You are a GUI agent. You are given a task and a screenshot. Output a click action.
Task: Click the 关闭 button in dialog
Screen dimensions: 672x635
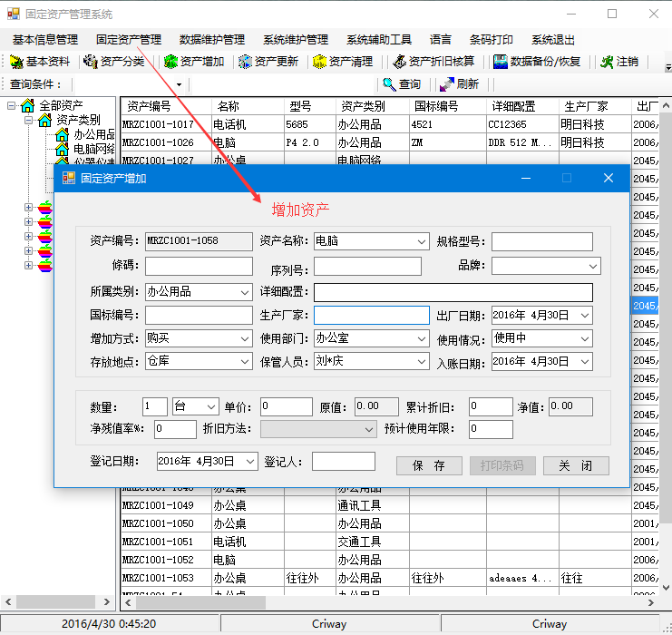(576, 465)
